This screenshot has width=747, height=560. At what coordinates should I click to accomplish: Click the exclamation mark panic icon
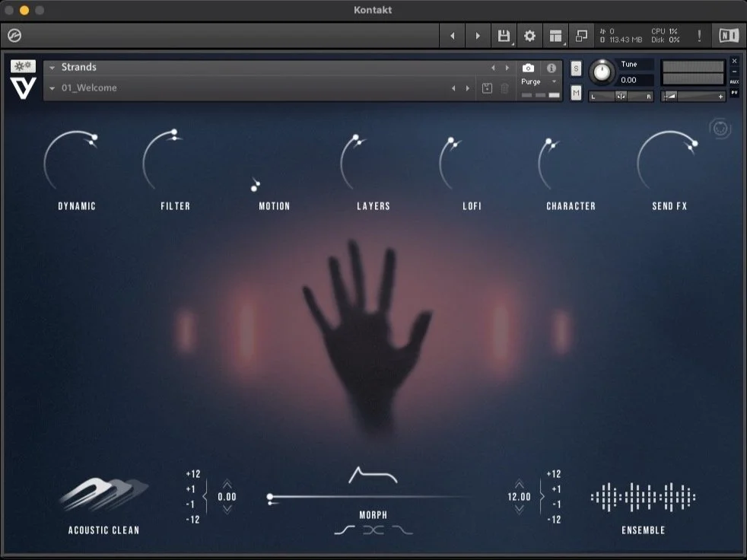(x=699, y=36)
